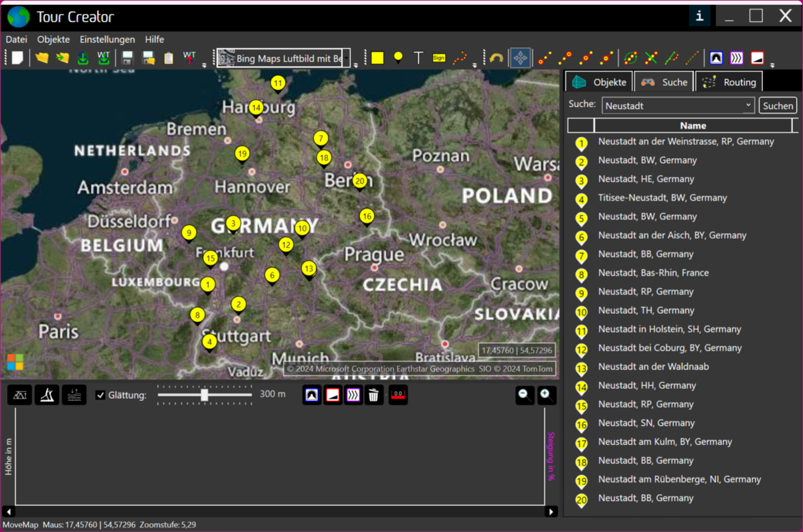Expand the drawing tools toolbar overflow arrow
This screenshot has width=803, height=532.
coord(474,65)
